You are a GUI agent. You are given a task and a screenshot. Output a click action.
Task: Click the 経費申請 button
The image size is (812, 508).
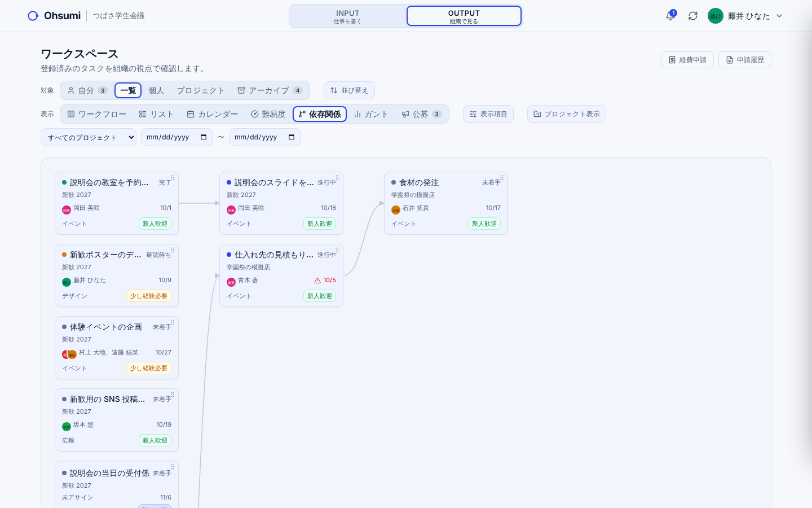coord(687,60)
